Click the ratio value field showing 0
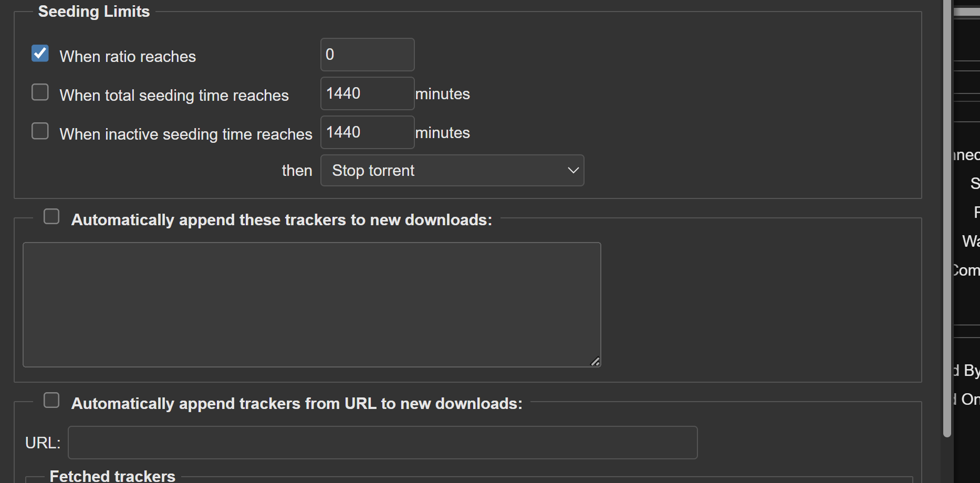980x483 pixels. click(367, 55)
